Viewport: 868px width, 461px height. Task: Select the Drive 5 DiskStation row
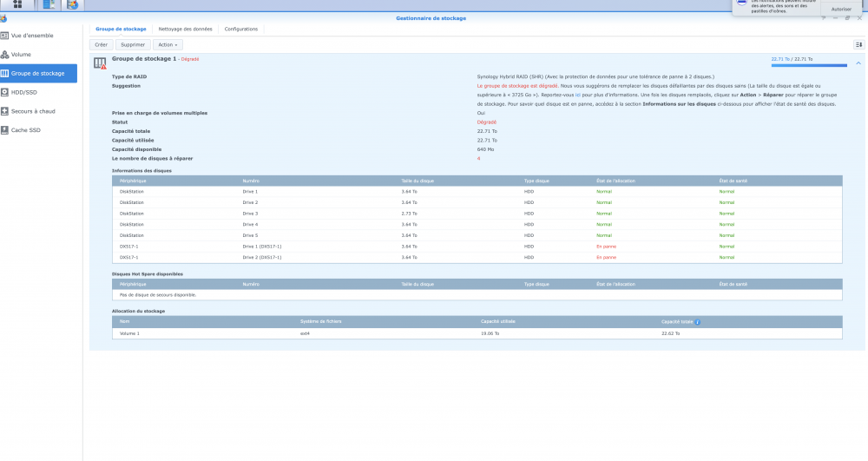pos(477,235)
